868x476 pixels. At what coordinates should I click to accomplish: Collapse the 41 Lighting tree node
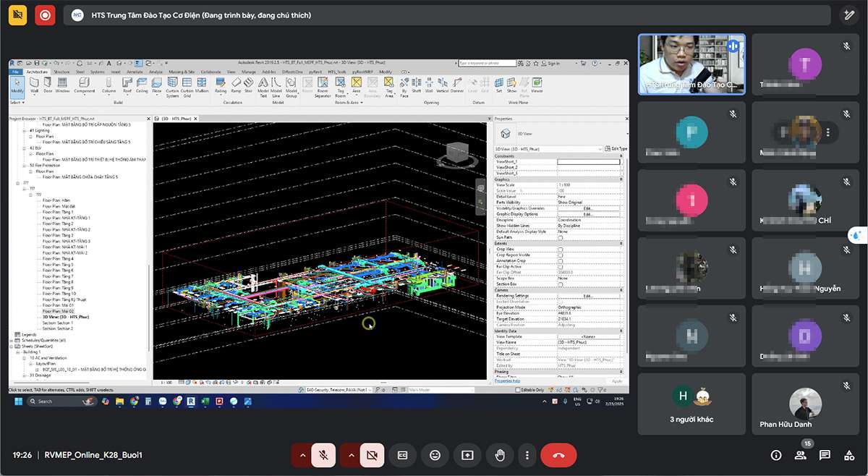25,130
